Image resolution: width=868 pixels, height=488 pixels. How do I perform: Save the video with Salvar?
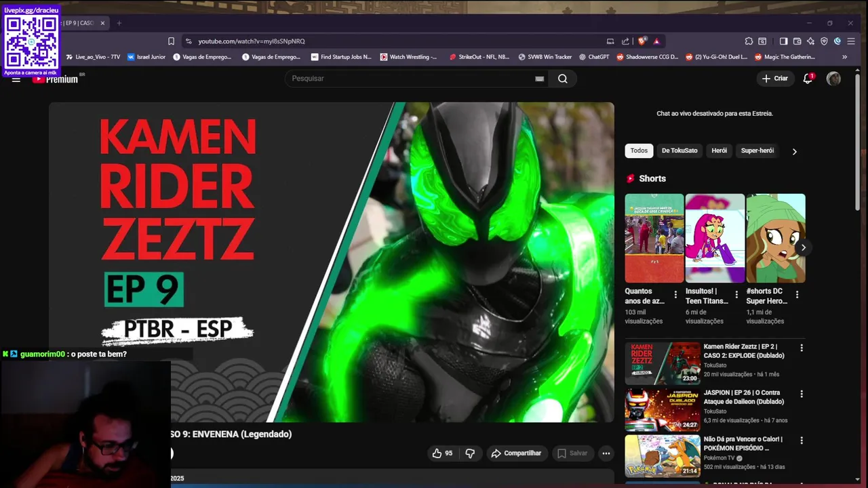tap(572, 453)
